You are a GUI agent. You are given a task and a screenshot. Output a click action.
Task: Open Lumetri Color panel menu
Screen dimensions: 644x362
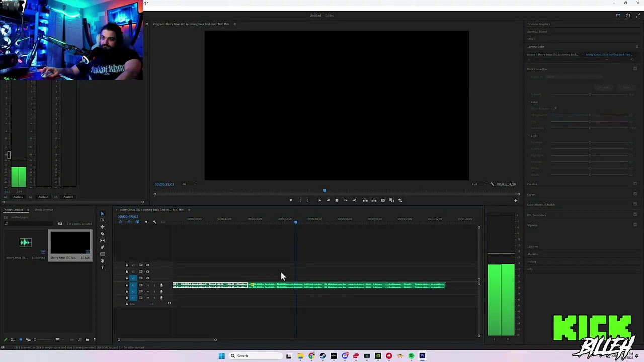pos(637,47)
